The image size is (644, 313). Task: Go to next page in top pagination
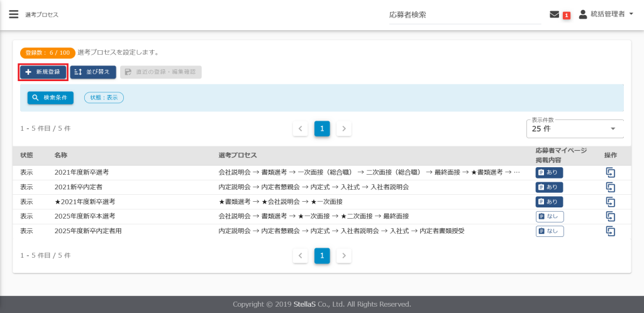click(x=344, y=129)
